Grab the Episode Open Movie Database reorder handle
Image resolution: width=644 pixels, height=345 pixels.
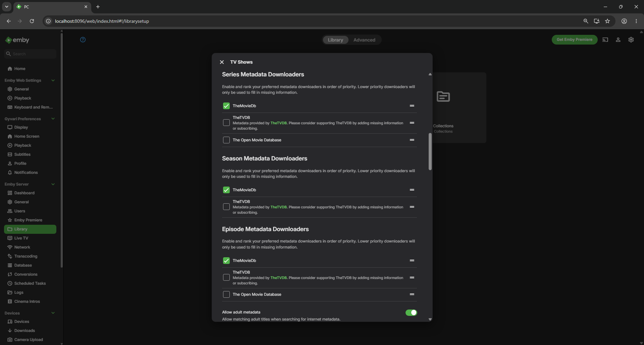pyautogui.click(x=412, y=294)
